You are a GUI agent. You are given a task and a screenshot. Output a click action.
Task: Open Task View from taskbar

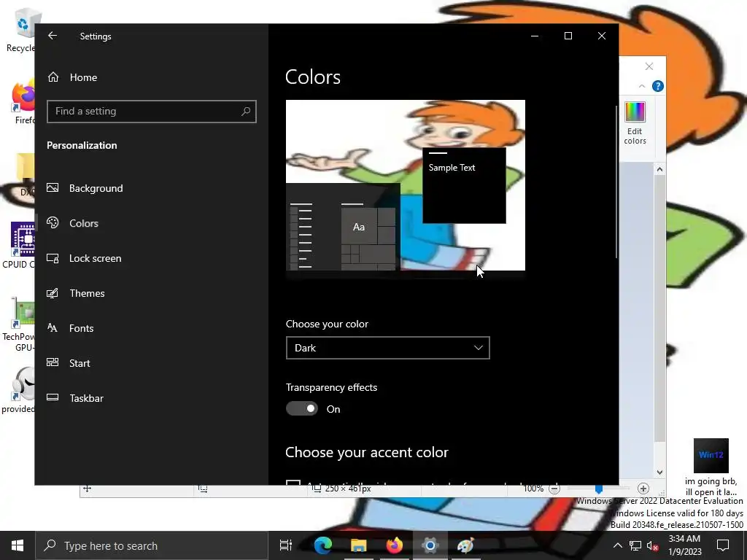point(286,545)
